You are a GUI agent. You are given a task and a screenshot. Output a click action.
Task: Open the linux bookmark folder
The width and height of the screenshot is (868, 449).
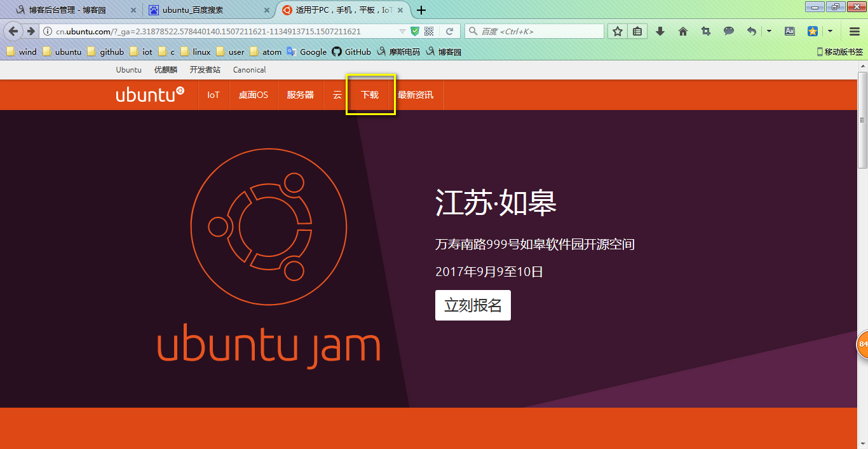coord(196,52)
